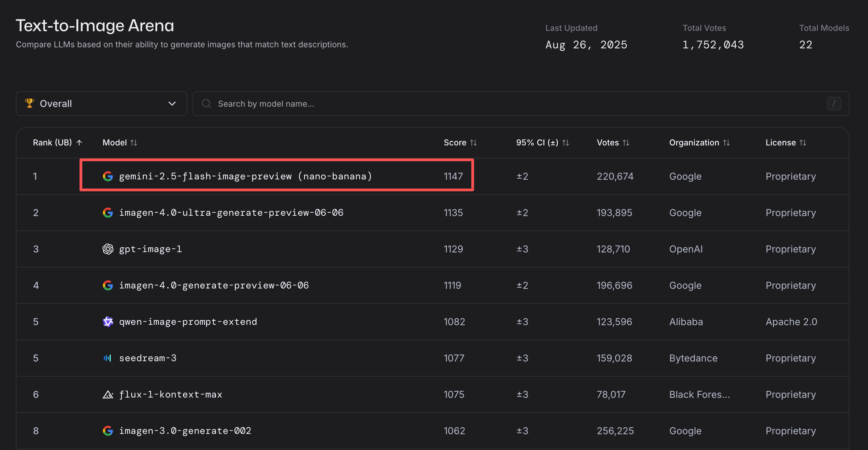This screenshot has width=868, height=450.
Task: Click the sort arrows beside 95% CI
Action: 566,143
